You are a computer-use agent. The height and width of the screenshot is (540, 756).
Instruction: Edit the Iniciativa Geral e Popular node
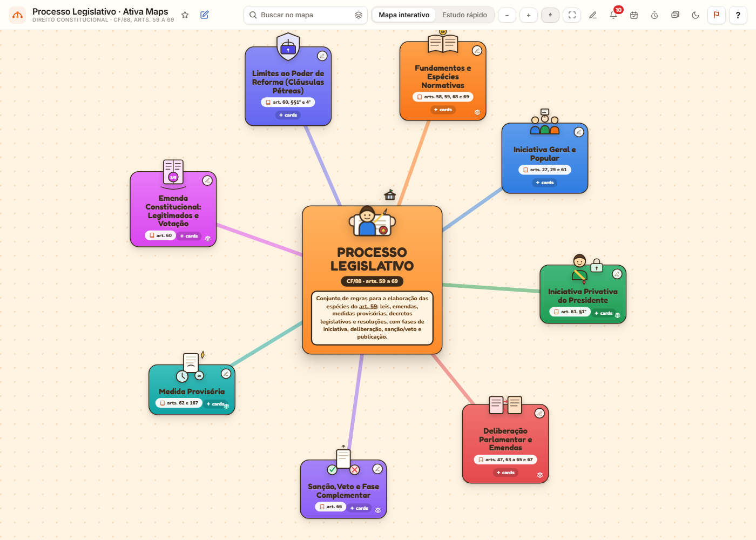click(579, 132)
